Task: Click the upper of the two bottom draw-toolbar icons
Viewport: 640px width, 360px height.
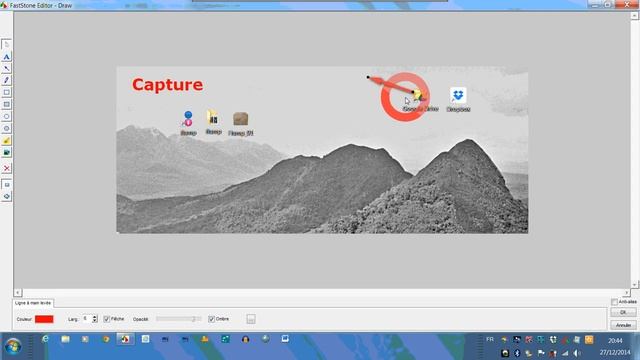Action: pos(7,184)
